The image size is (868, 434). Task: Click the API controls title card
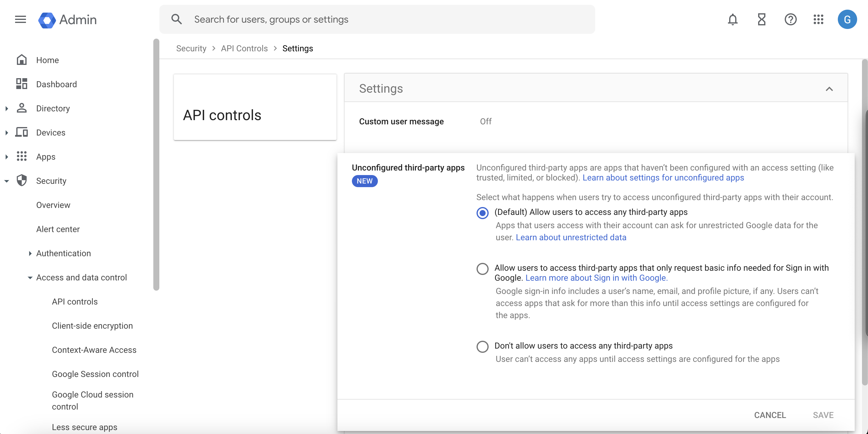click(255, 107)
